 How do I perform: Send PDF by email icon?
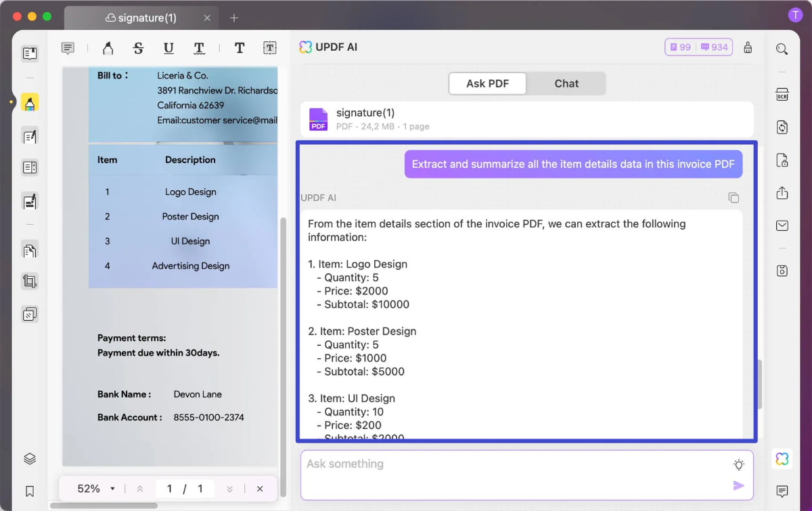782,225
